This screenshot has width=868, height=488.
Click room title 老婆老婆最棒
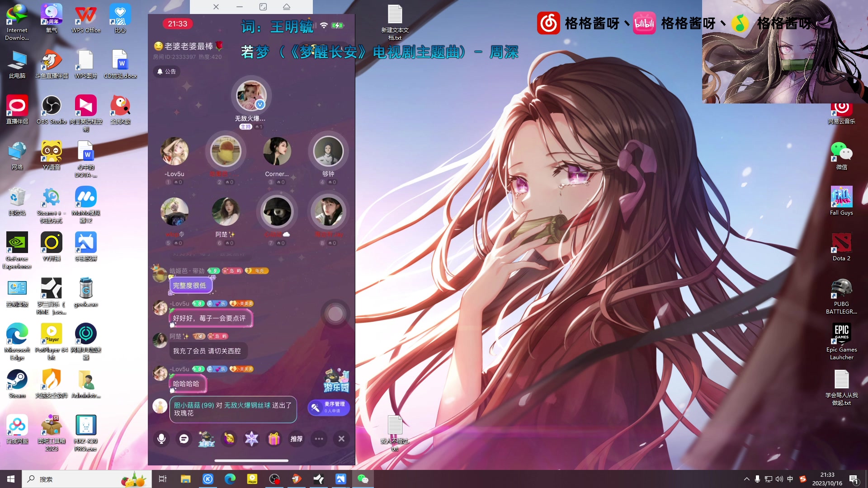(x=189, y=46)
